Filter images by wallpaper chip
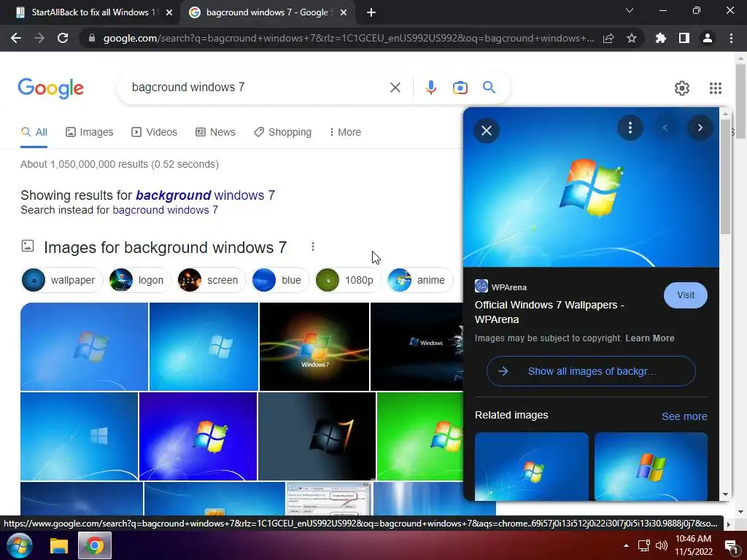The image size is (747, 560). [x=62, y=280]
